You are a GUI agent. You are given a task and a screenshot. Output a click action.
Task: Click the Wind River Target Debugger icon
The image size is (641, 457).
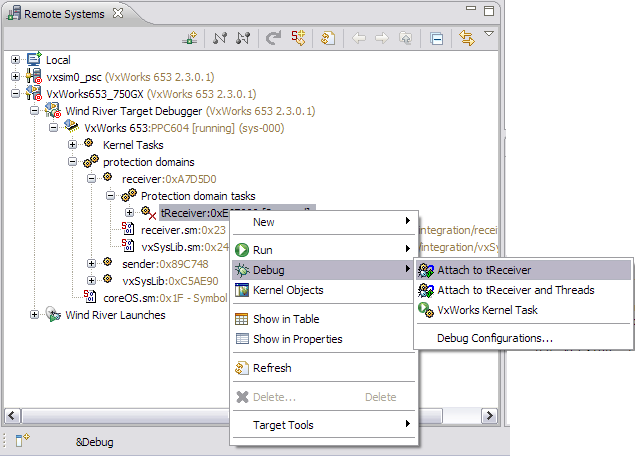click(53, 110)
